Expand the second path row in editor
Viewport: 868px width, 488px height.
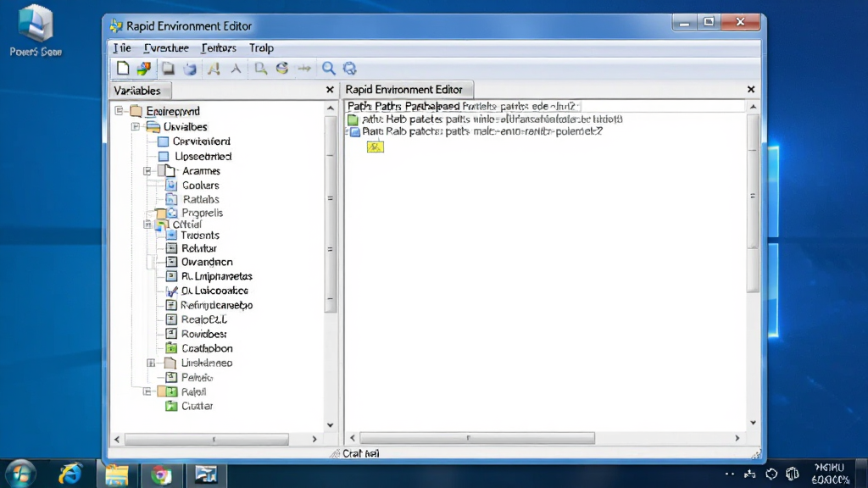347,131
